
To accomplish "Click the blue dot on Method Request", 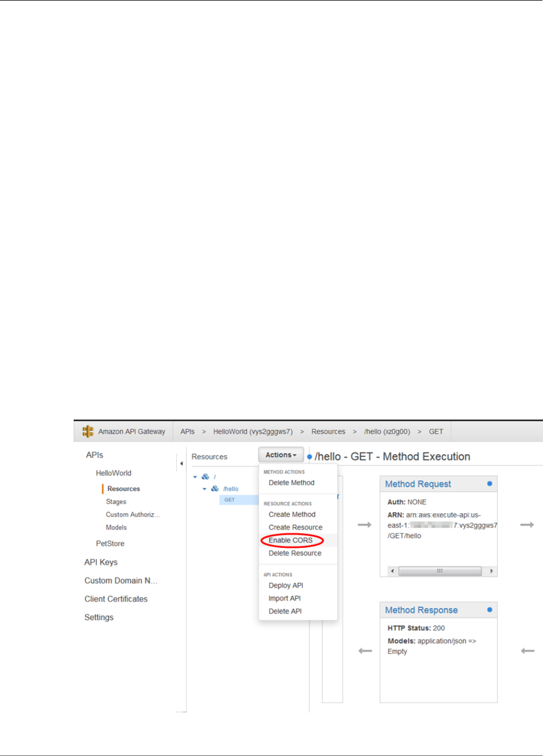I will (x=489, y=484).
